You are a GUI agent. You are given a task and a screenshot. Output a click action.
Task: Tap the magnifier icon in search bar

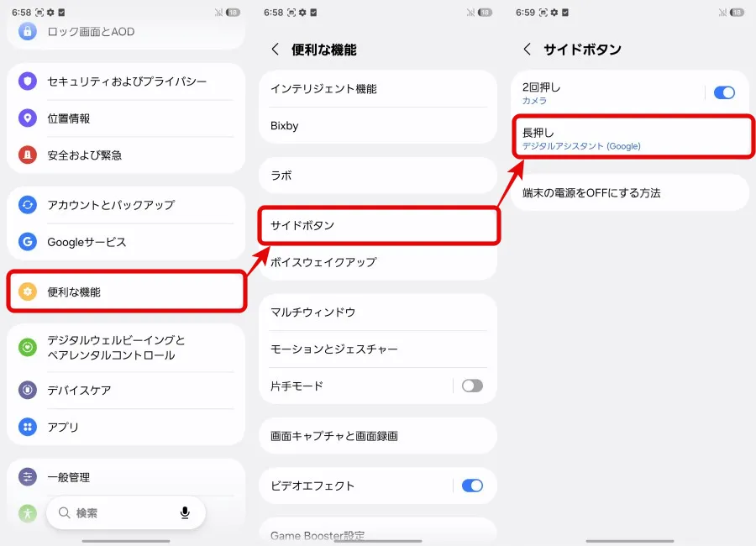(64, 512)
